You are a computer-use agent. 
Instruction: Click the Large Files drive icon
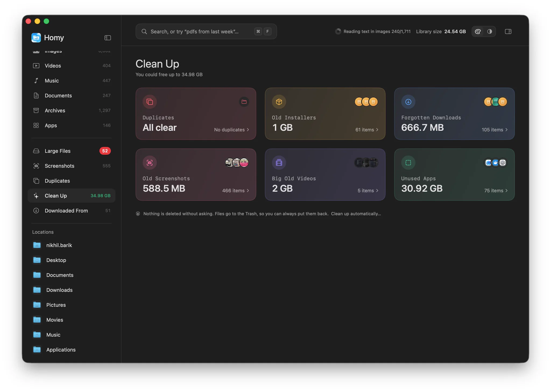[36, 151]
